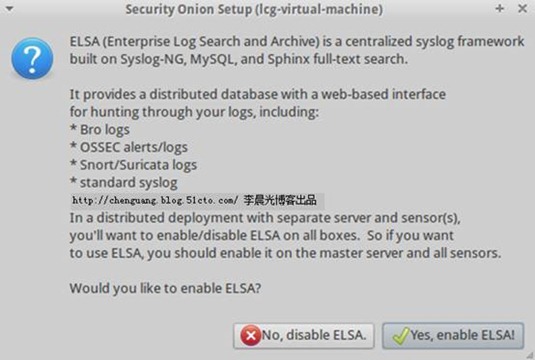Open the chenguang.blog.51cto.com URL watermark

(x=155, y=200)
